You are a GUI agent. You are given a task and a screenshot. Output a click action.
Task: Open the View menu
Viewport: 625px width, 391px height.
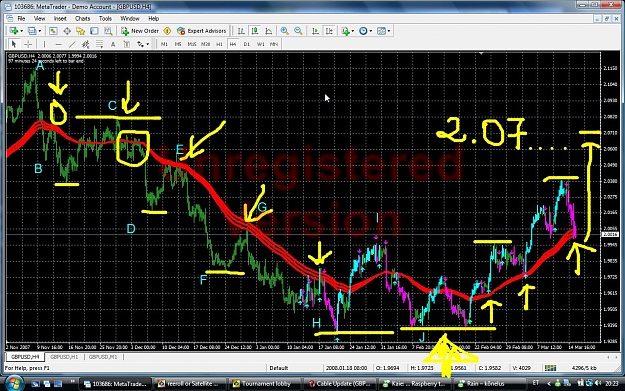(39, 18)
